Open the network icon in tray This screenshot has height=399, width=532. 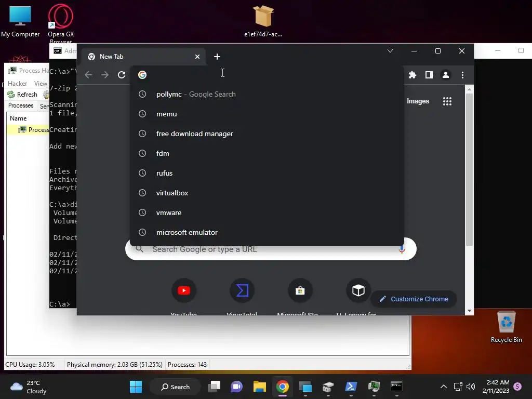coord(458,387)
